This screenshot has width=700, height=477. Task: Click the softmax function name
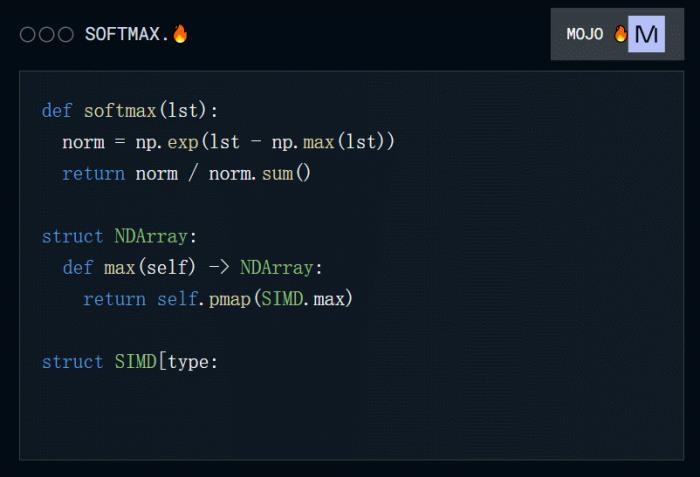[x=120, y=111]
